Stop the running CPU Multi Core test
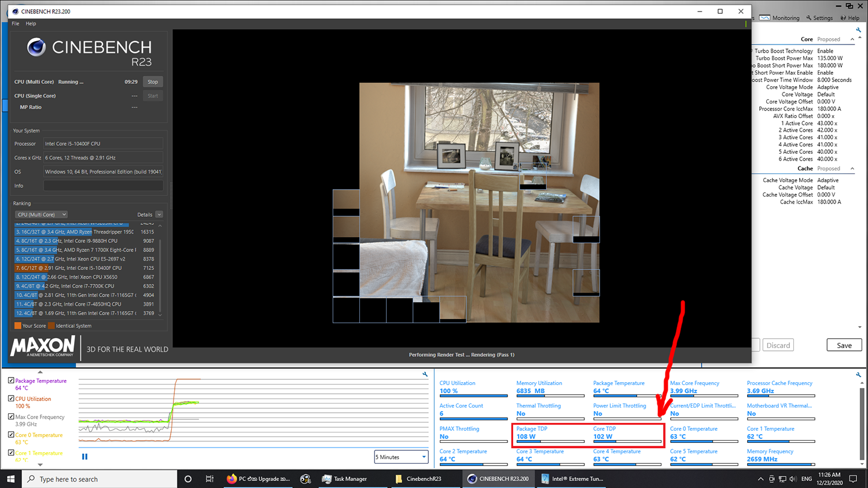 (x=153, y=82)
